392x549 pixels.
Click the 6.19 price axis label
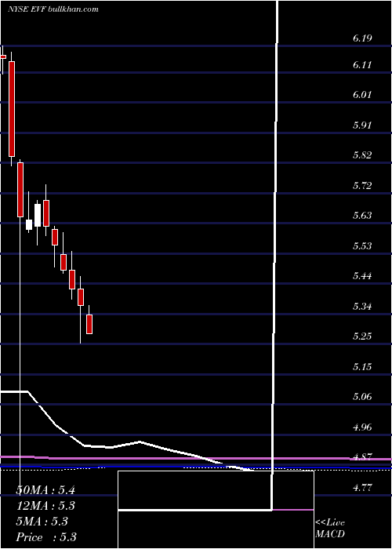coord(362,38)
